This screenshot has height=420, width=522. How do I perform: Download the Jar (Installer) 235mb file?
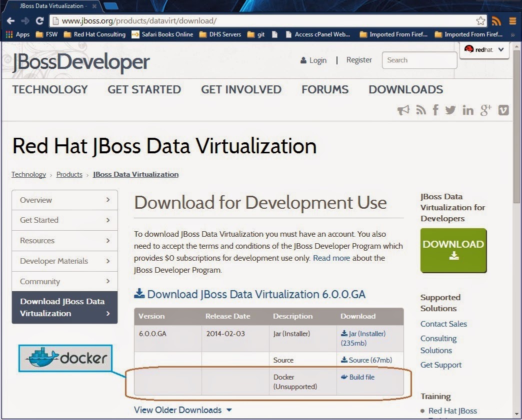(x=363, y=338)
